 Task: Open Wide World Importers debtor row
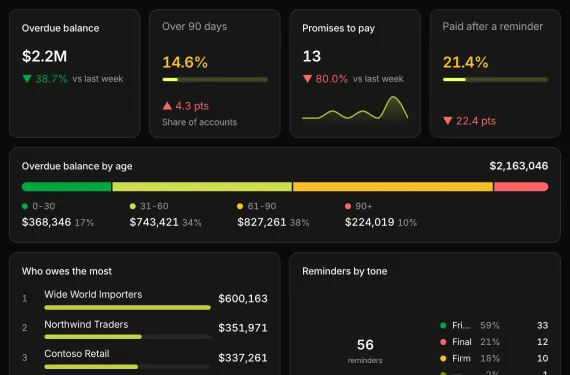(145, 300)
